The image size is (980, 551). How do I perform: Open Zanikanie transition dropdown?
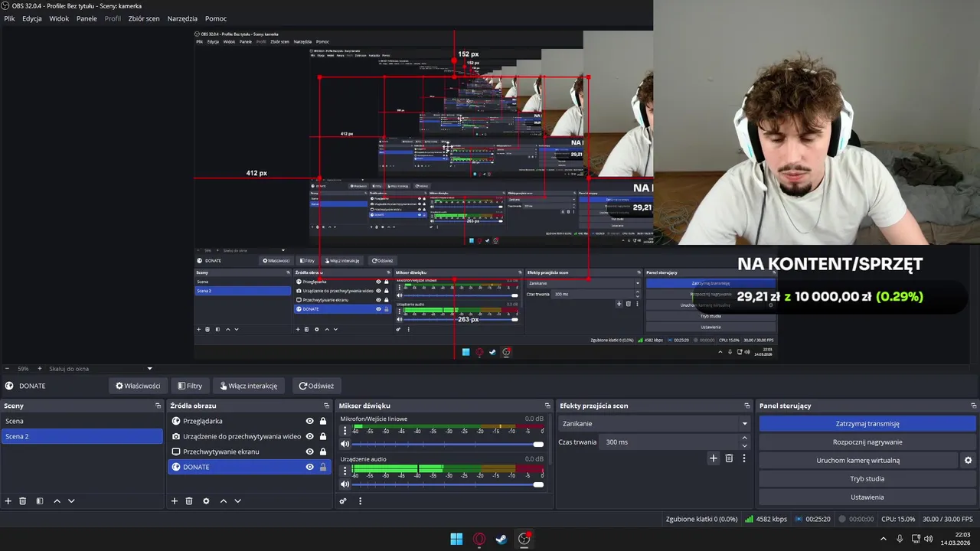(x=655, y=423)
